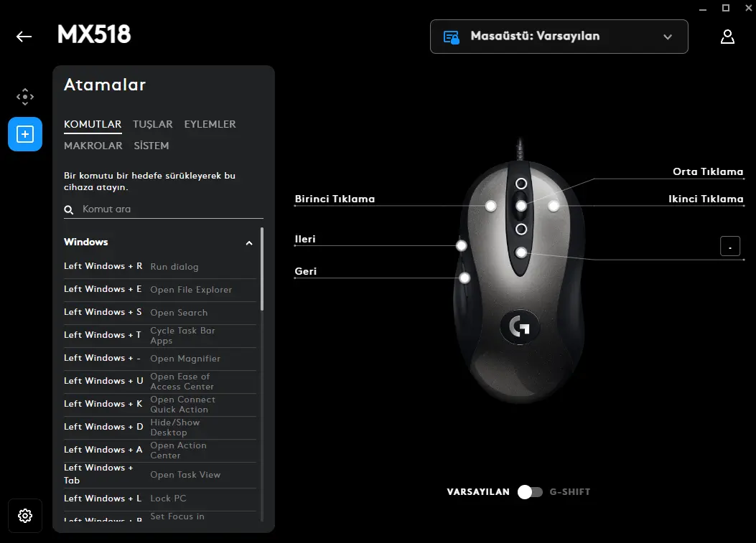Open the user account profile icon

(x=727, y=37)
